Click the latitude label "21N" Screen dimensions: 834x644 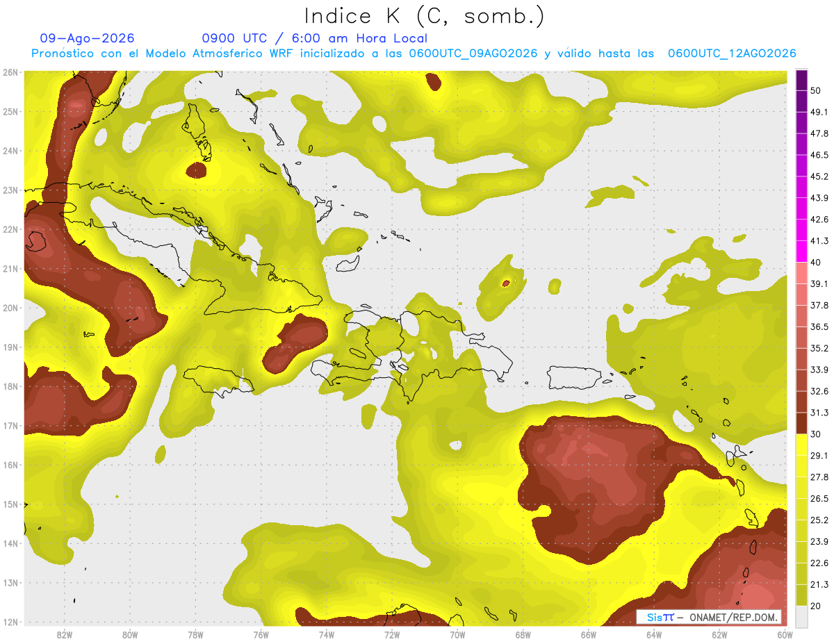10,269
